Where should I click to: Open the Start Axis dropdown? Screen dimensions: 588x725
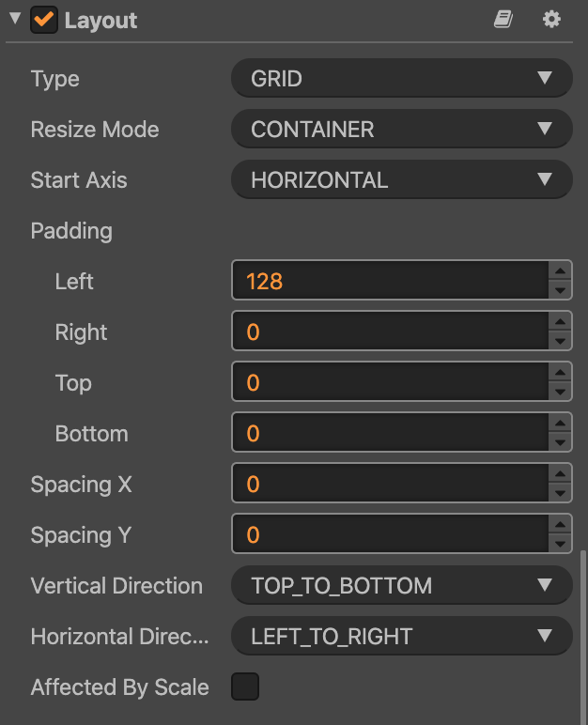(401, 180)
